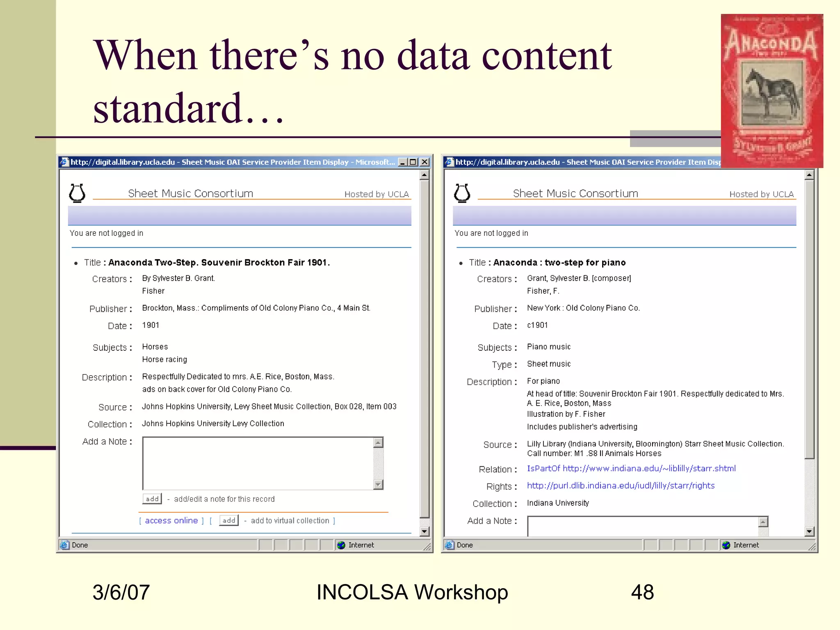Click the Done page icon in right status bar
Viewport: 840px width, 630px height.
(x=450, y=545)
